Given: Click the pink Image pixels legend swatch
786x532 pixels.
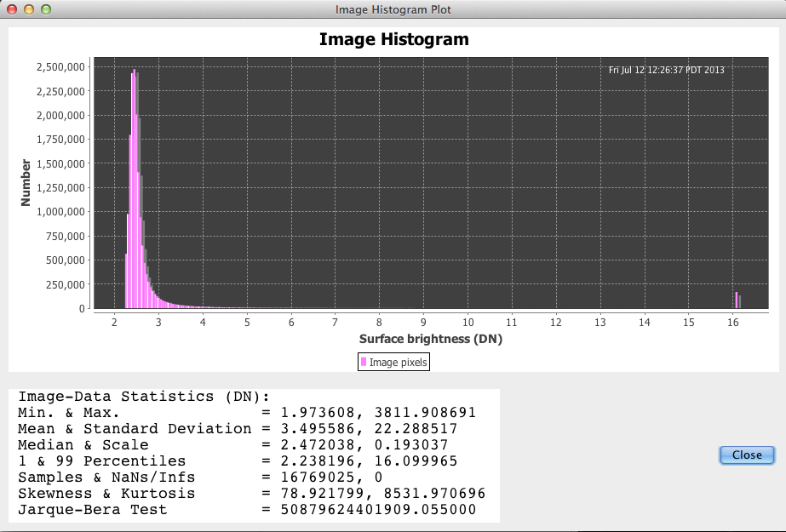Looking at the screenshot, I should (364, 361).
